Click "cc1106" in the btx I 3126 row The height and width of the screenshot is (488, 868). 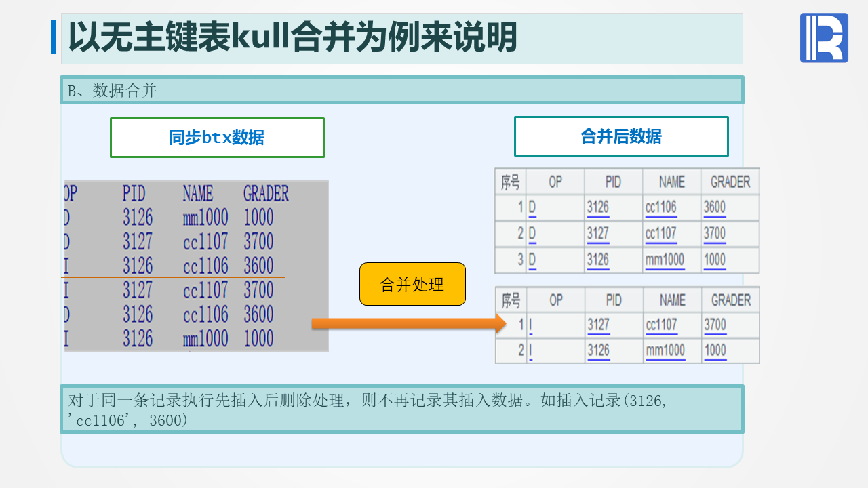pos(205,265)
